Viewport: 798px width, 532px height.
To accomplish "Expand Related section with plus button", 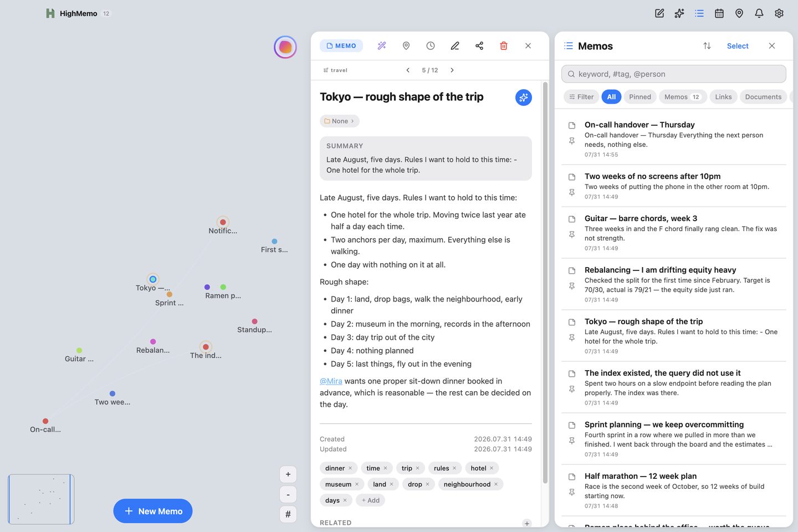I will tap(527, 523).
